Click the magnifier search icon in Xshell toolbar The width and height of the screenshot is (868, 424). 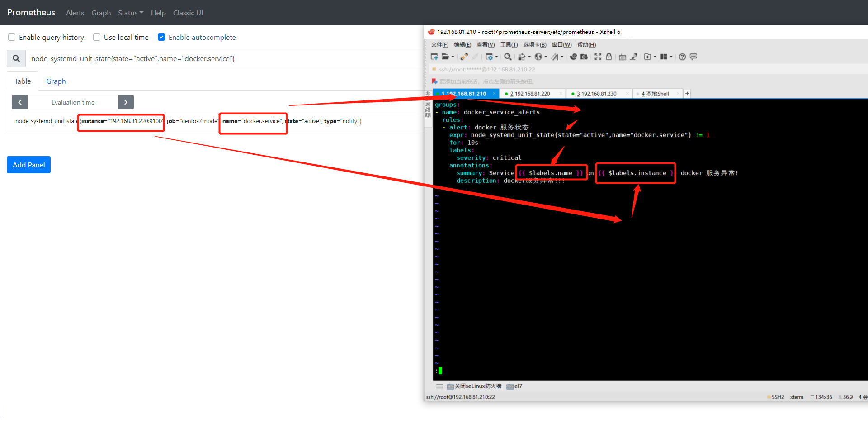[x=508, y=57]
